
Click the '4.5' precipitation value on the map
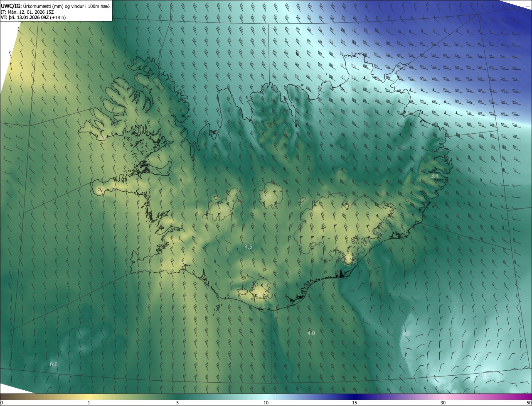pyautogui.click(x=248, y=247)
